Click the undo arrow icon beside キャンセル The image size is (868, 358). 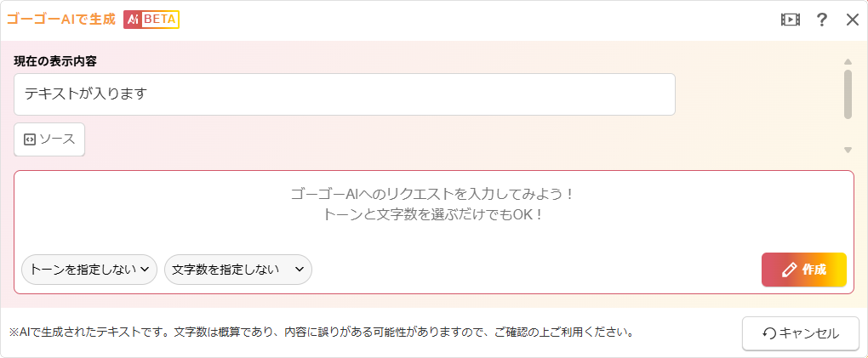(769, 333)
